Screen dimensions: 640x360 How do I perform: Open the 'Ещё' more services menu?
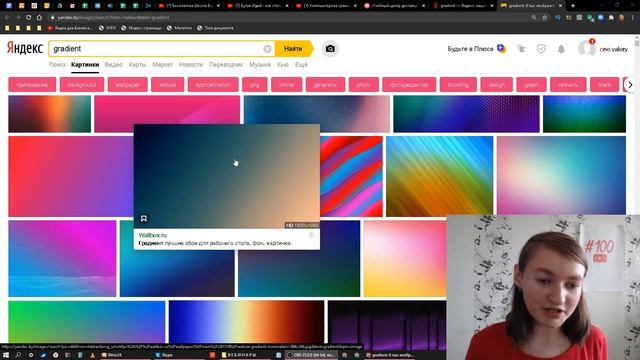click(x=301, y=64)
